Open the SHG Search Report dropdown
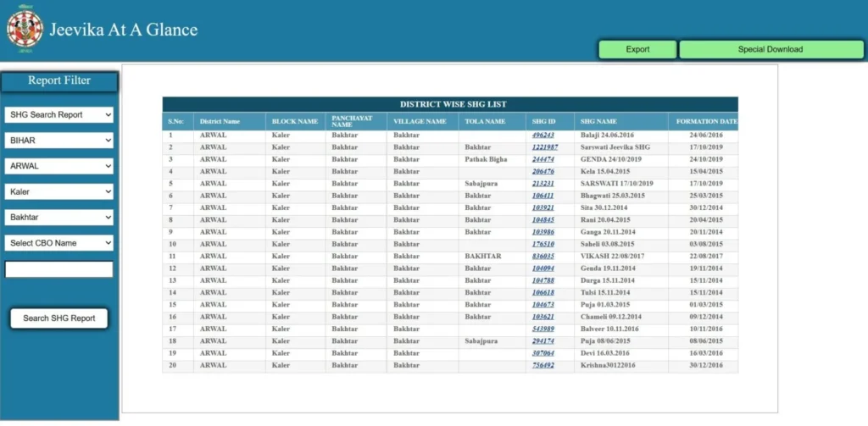868x426 pixels. (x=58, y=114)
